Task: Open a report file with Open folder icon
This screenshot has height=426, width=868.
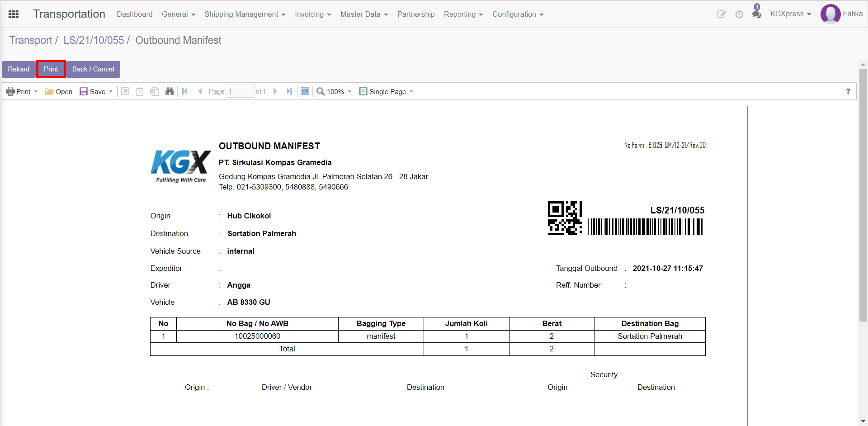Action: 50,91
